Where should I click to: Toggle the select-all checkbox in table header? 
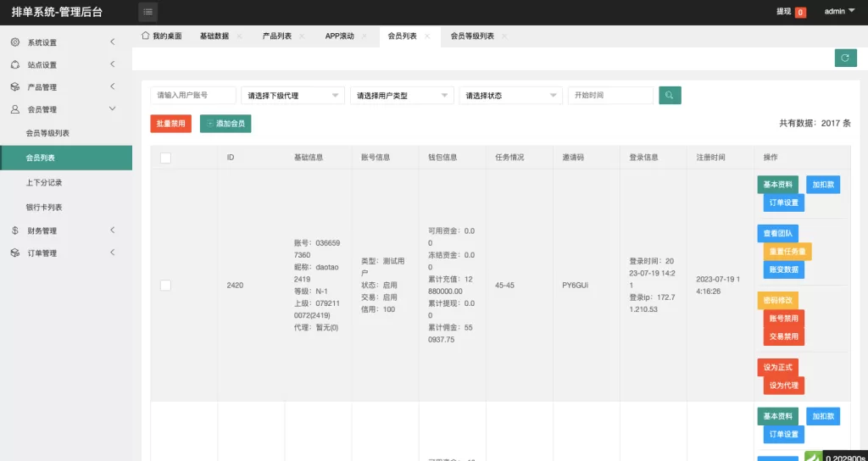(165, 158)
